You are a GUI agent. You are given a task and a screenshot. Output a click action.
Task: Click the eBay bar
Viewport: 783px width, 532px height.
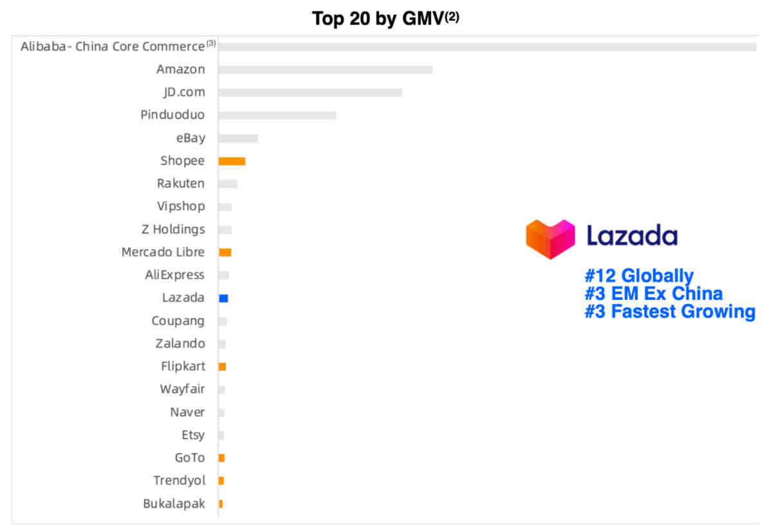click(x=238, y=138)
